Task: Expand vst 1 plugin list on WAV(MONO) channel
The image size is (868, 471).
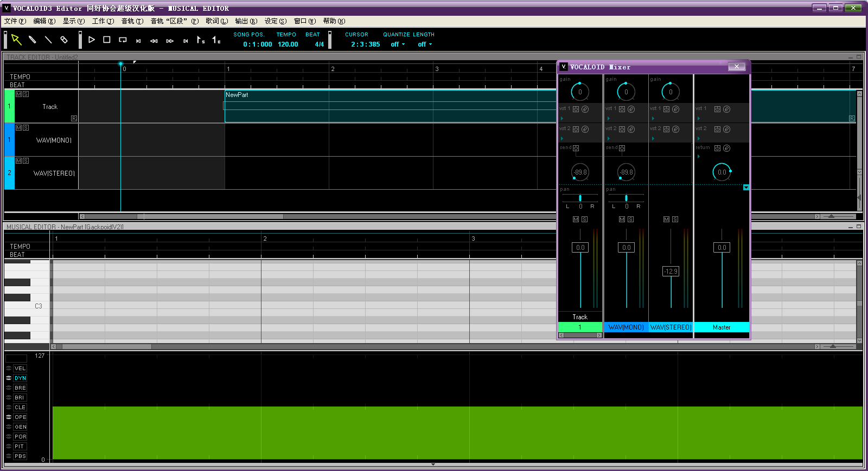Action: point(608,118)
